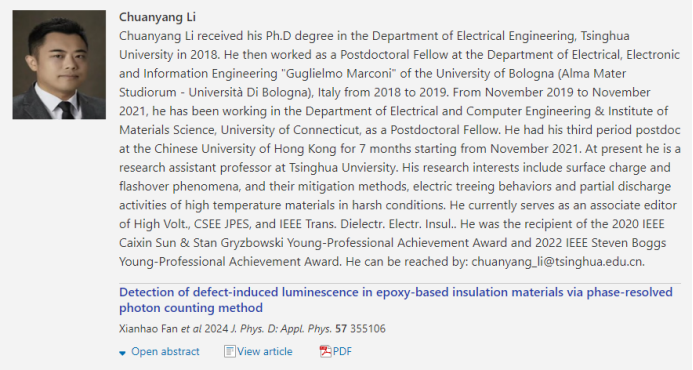Click the View article page icon
This screenshot has width=693, height=370.
[229, 351]
